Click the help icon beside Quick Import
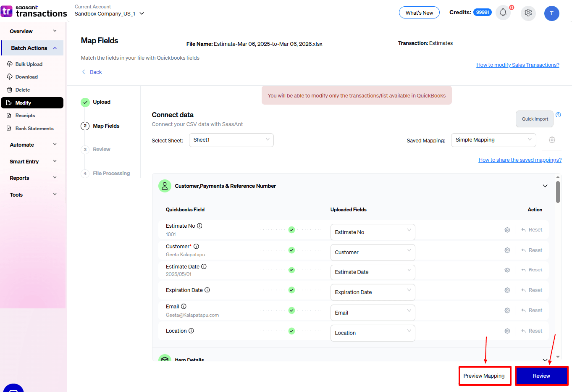572x392 pixels. (558, 115)
